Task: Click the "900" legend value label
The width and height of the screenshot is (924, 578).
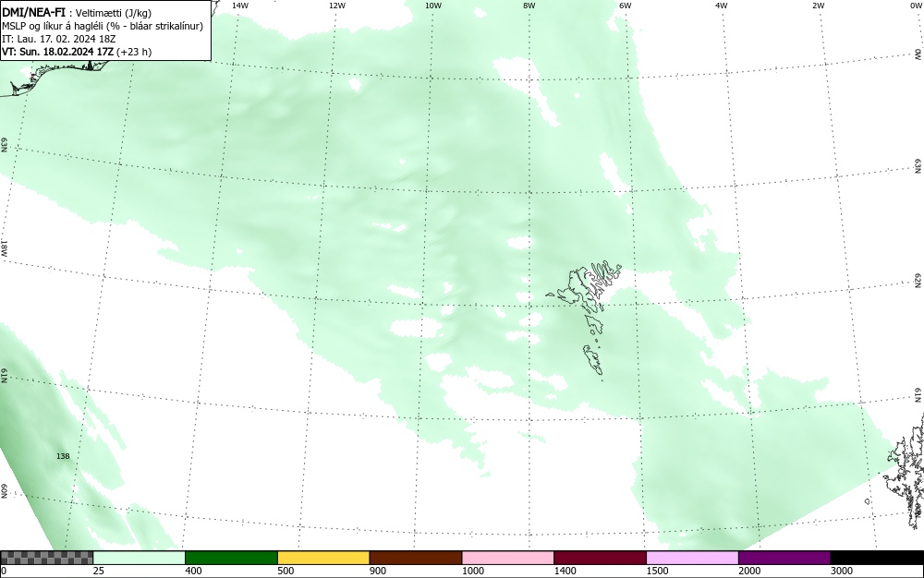Action: coord(378,571)
